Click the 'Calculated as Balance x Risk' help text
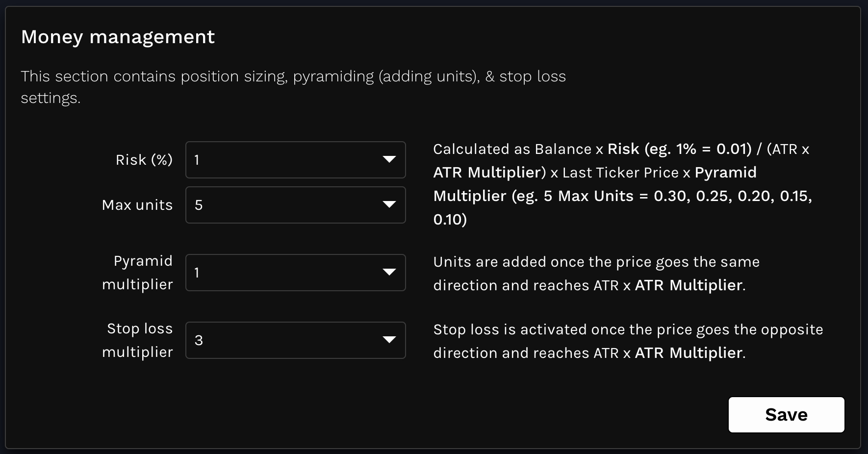 (622, 184)
